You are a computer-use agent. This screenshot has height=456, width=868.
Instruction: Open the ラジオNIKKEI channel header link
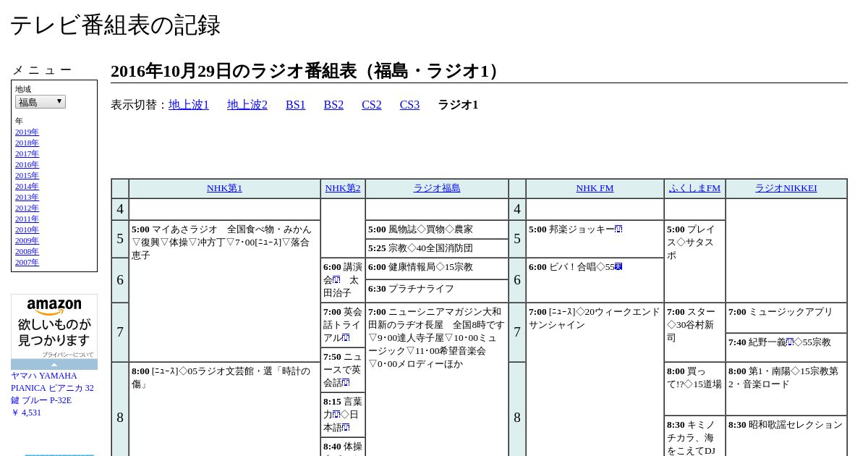pyautogui.click(x=786, y=188)
